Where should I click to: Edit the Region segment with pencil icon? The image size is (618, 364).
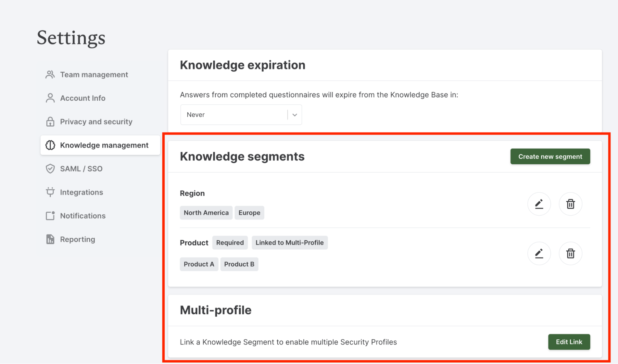click(x=539, y=204)
